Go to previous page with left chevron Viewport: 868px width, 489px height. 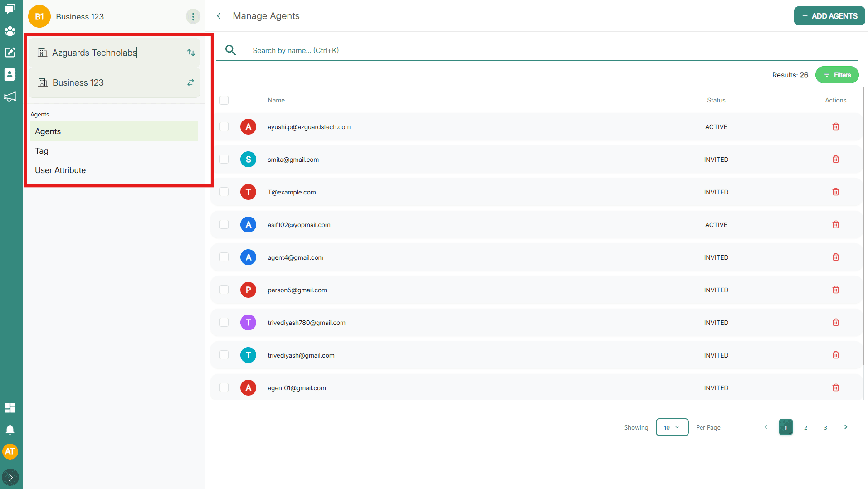pyautogui.click(x=766, y=427)
